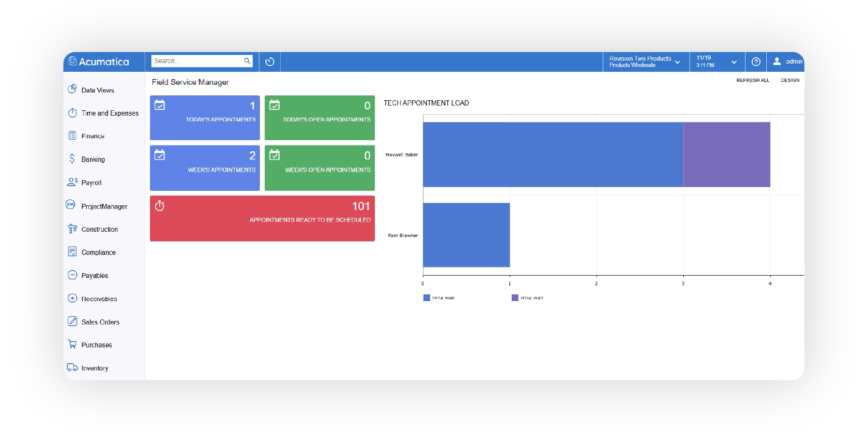
Task: Click the TECH APPOINTMENT LOAD heading
Action: click(426, 103)
